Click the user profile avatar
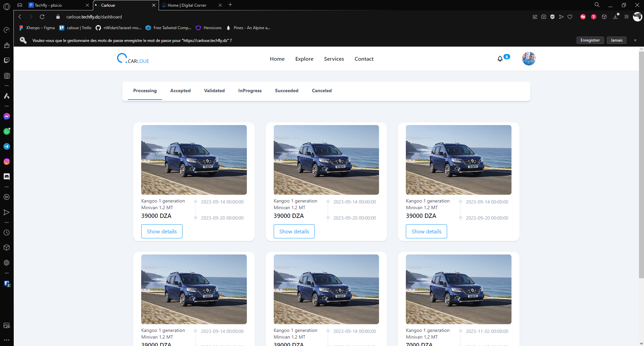The image size is (644, 346). pyautogui.click(x=529, y=59)
